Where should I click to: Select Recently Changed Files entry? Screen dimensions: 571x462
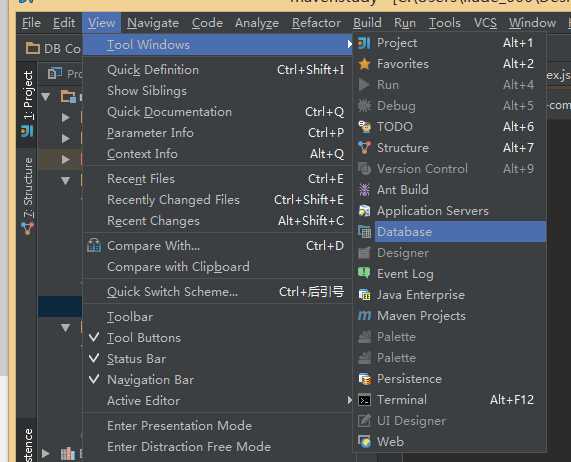(x=218, y=200)
